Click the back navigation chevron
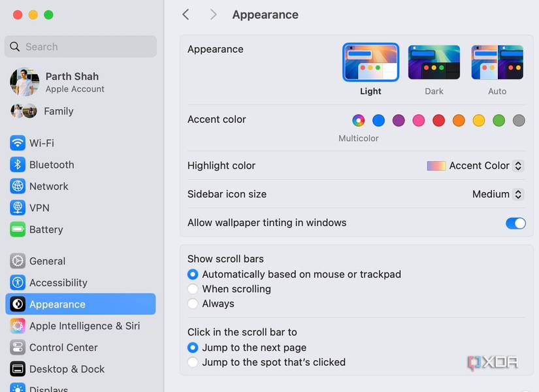The width and height of the screenshot is (539, 392). [x=186, y=14]
